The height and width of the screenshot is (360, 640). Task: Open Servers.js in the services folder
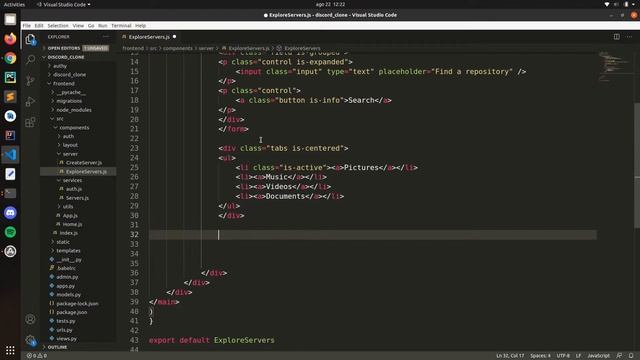(x=77, y=198)
